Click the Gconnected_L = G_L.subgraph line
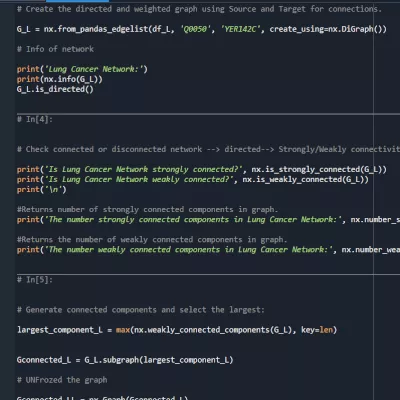This screenshot has height=400, width=400. tap(125, 360)
